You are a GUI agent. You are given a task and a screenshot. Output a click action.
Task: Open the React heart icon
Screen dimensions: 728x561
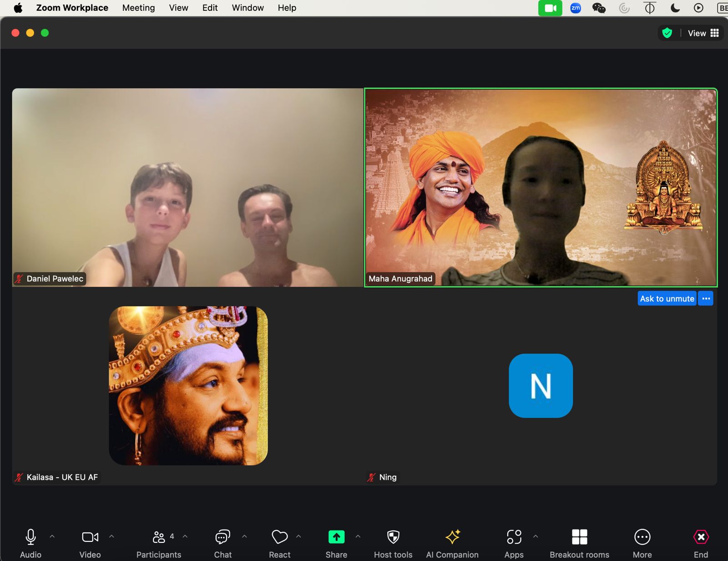tap(279, 537)
